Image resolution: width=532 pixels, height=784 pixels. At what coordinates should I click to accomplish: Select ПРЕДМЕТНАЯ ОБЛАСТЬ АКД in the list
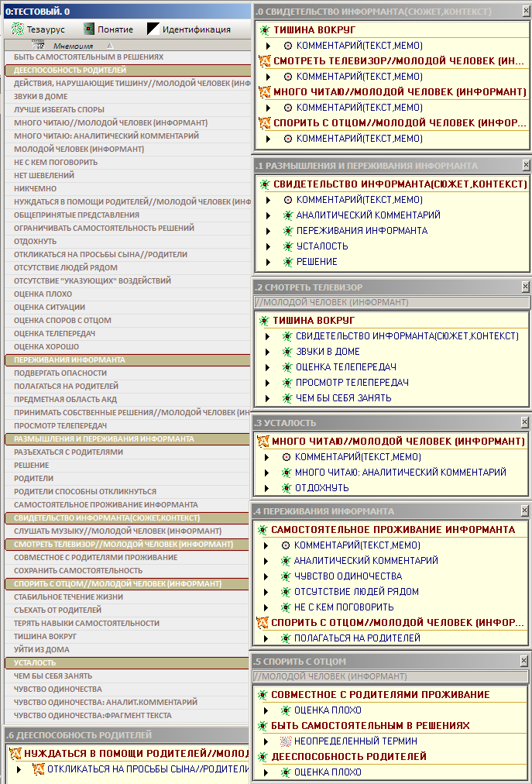128,399
